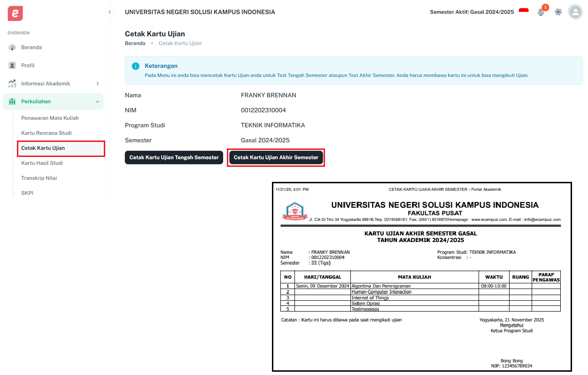Collapse the Perkuliahan submenu

coord(98,101)
